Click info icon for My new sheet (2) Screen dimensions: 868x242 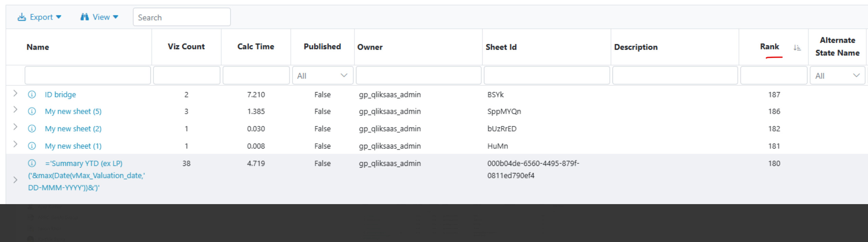32,129
